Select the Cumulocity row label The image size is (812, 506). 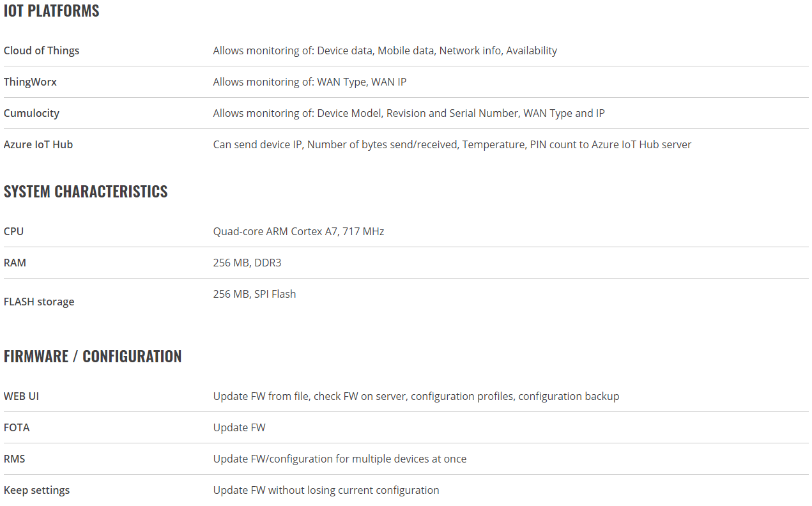(31, 113)
